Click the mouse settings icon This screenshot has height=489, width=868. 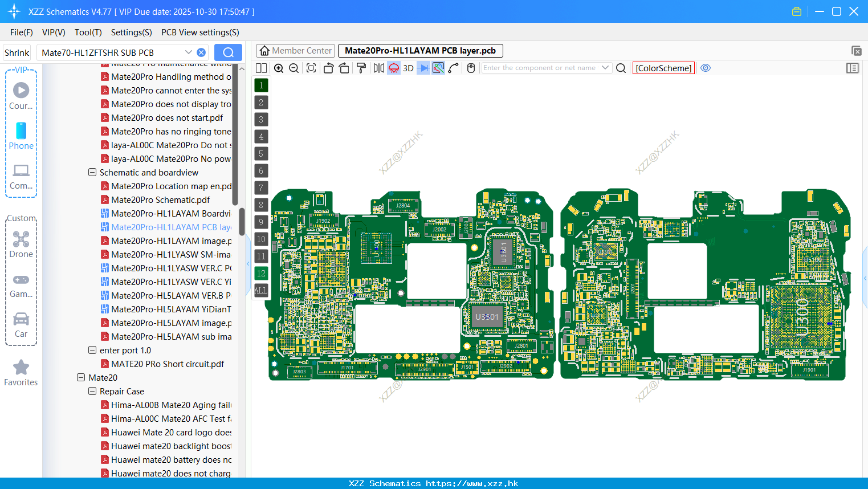(471, 68)
